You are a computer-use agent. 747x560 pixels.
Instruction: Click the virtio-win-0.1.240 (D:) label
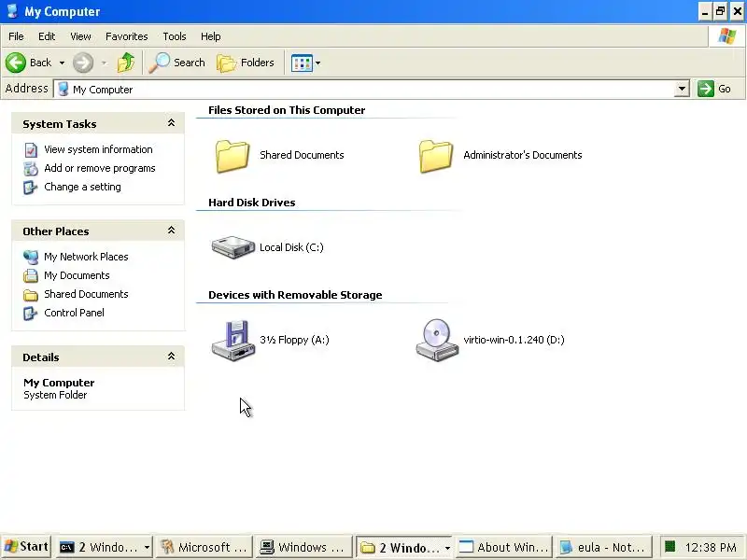coord(514,340)
